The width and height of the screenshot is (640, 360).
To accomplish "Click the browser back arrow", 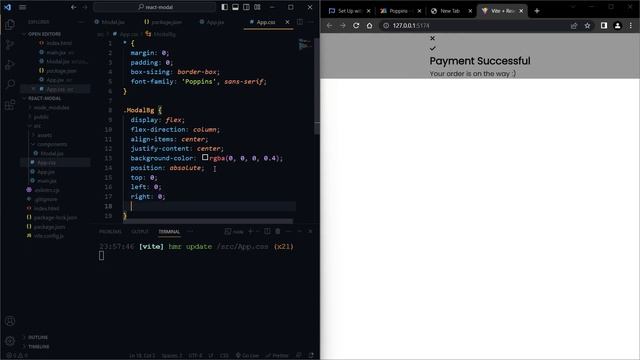I will click(x=329, y=25).
